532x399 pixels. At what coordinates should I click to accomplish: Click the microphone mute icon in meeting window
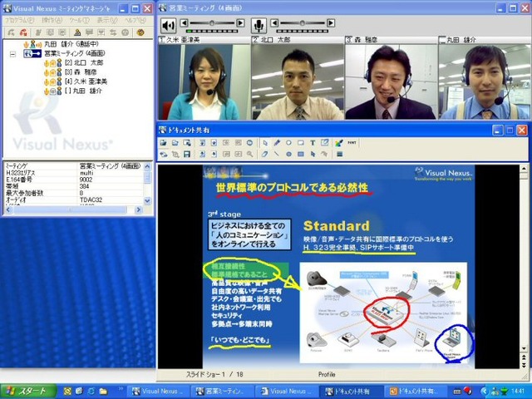tap(259, 25)
